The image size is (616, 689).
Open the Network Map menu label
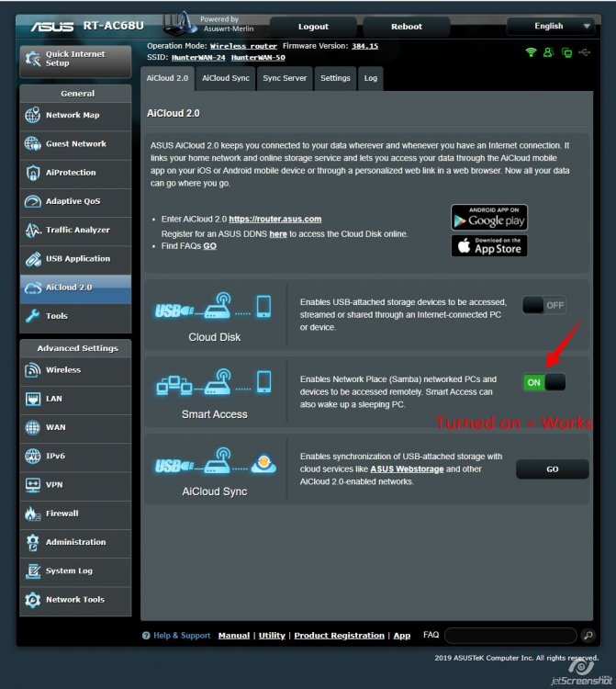73,115
